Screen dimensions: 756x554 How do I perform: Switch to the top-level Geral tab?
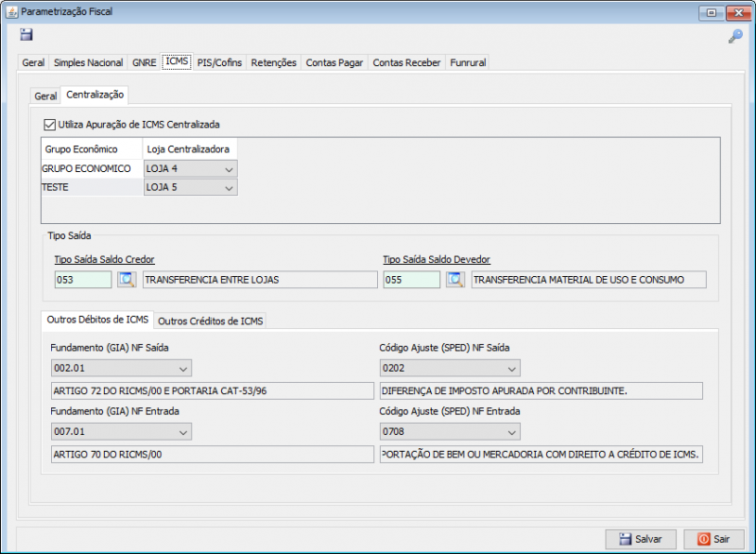point(33,62)
